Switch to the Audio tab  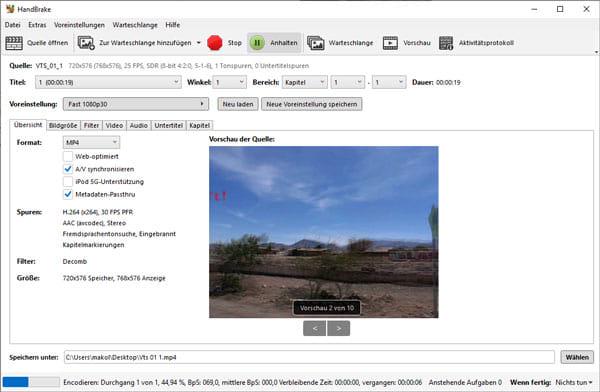139,125
